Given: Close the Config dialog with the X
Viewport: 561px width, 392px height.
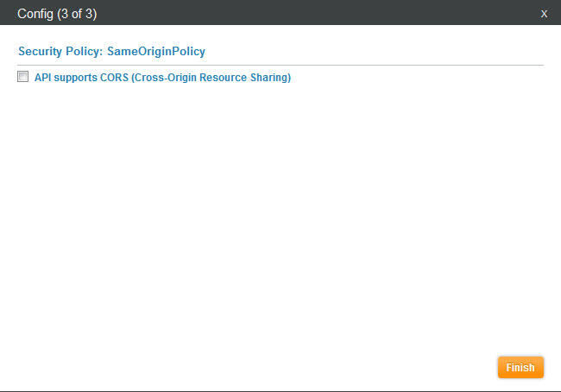Looking at the screenshot, I should point(544,13).
